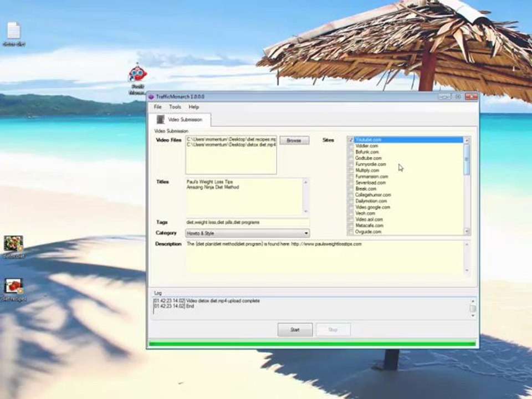Click the TrafficMonarch title bar gem icon

tap(151, 96)
